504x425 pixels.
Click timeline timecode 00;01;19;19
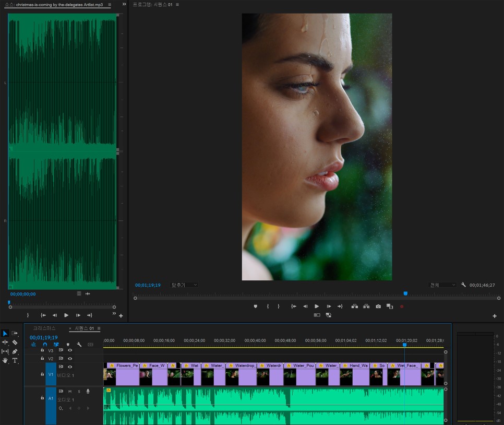coord(44,337)
